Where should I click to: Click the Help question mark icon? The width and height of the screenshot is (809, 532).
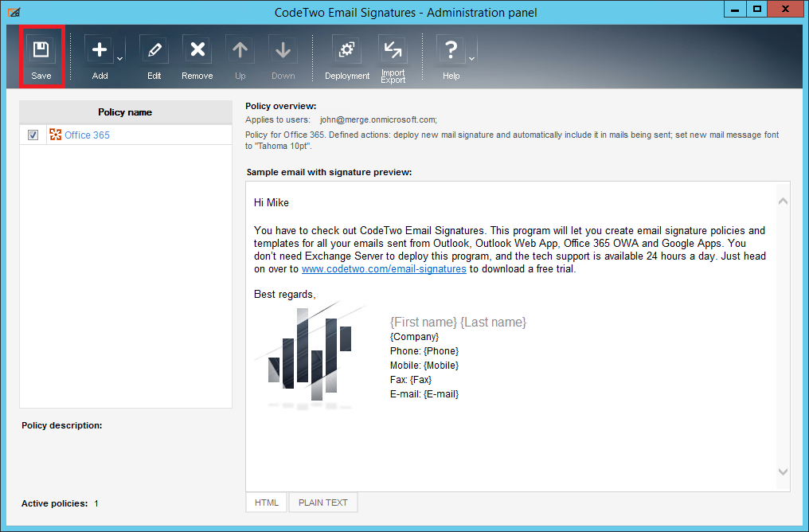pyautogui.click(x=451, y=50)
